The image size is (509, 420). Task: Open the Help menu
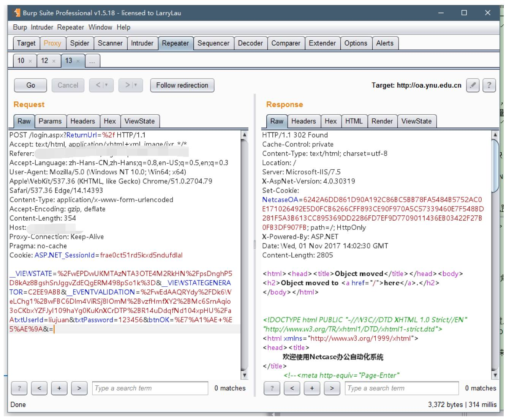pos(123,27)
